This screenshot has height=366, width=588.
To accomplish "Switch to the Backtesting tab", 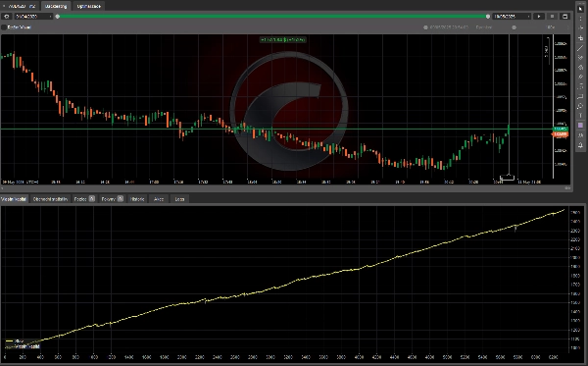I will [x=56, y=7].
